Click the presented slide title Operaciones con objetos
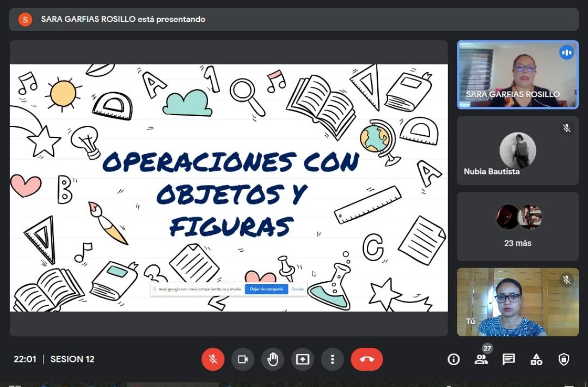 231,194
